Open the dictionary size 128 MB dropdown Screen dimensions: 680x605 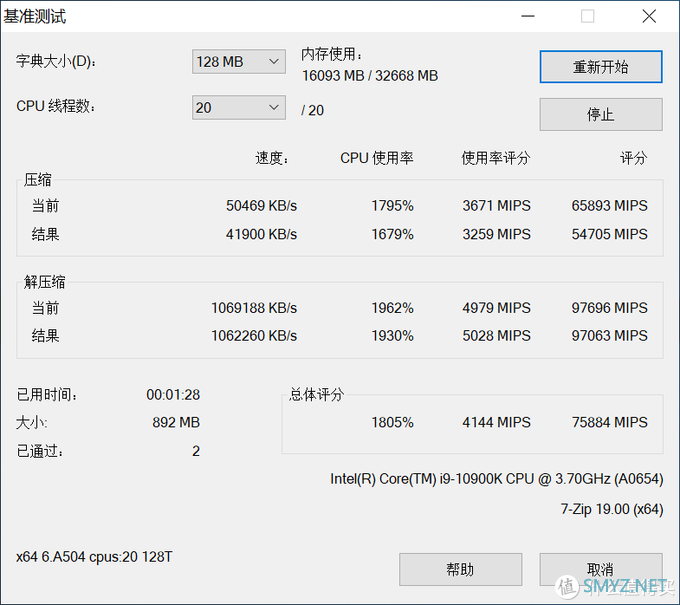click(x=239, y=62)
